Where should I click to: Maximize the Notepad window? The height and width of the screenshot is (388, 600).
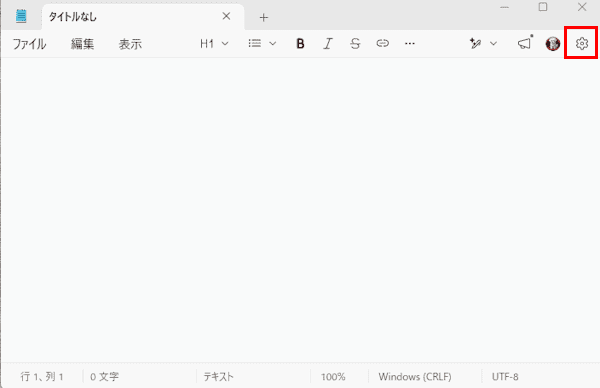coord(543,7)
